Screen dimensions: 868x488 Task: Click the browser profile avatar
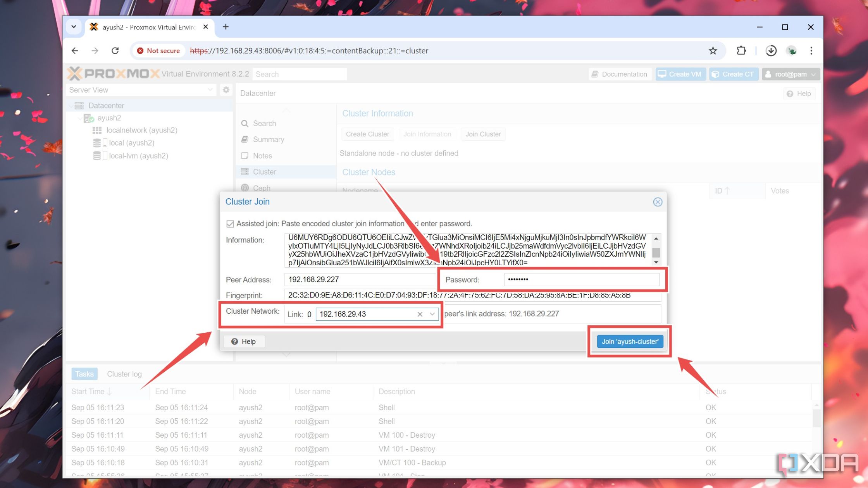[x=791, y=51]
